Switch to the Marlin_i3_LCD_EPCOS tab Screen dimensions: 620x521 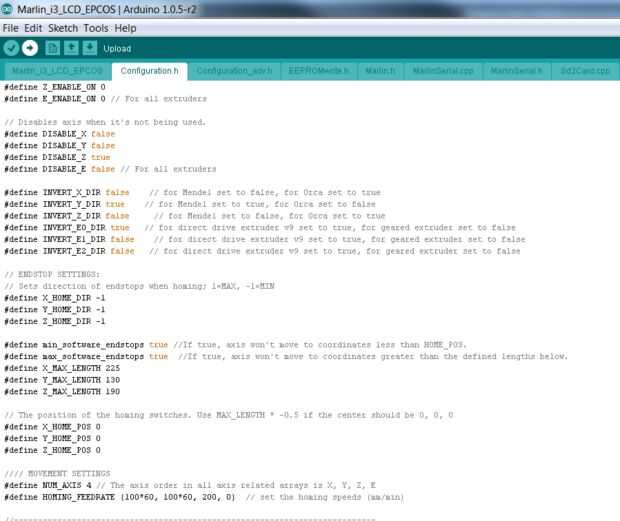click(57, 71)
